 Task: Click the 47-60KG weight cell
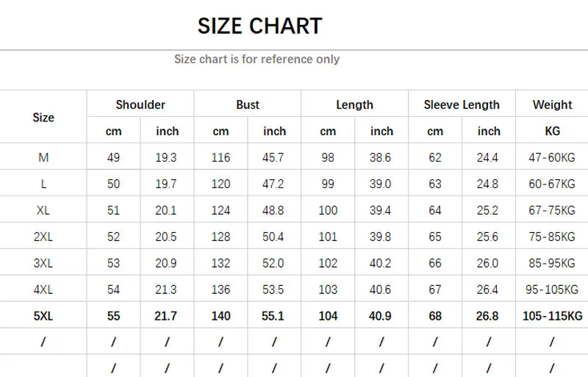552,157
